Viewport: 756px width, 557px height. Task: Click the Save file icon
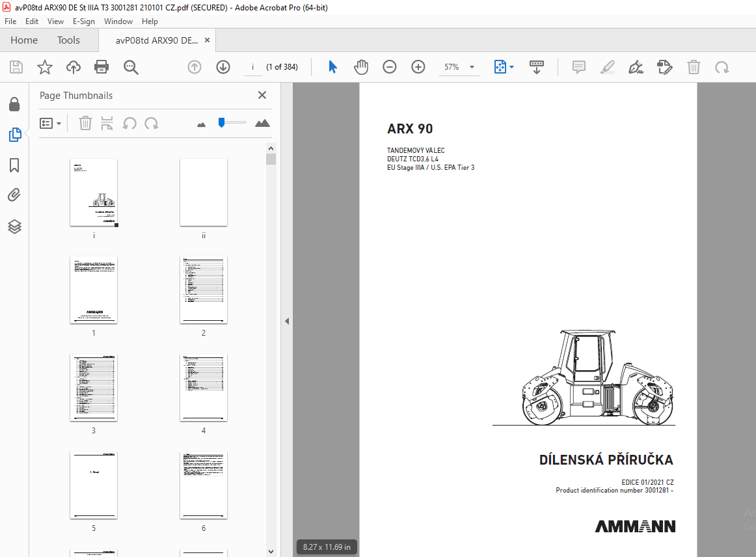click(16, 67)
